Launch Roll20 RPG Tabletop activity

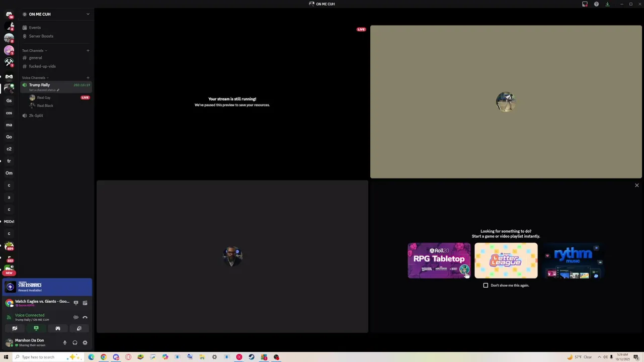[439, 260]
